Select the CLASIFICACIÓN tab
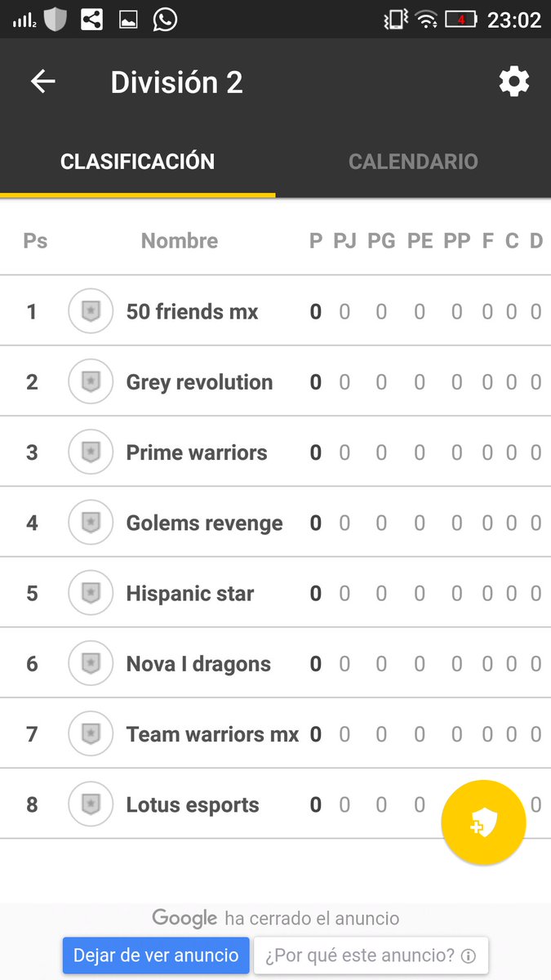The width and height of the screenshot is (551, 980). [138, 161]
